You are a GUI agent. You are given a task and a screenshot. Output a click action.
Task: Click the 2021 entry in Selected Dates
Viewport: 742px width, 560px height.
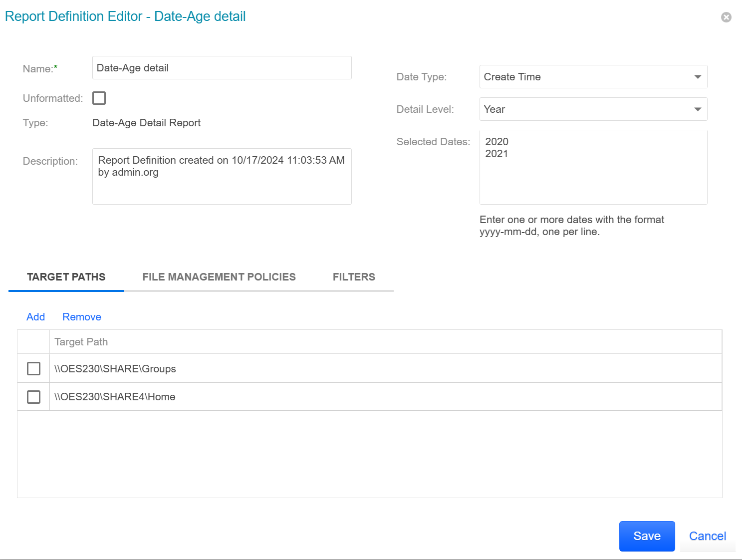point(496,154)
